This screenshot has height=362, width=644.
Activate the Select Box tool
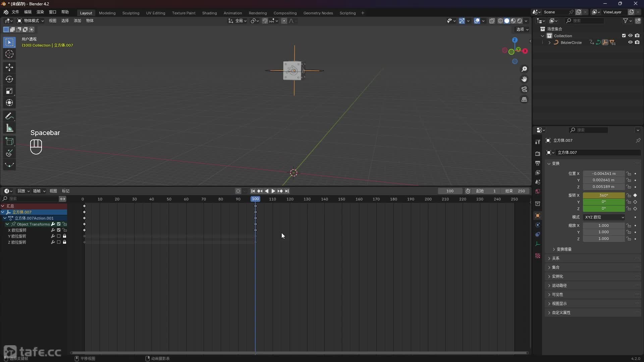9,42
